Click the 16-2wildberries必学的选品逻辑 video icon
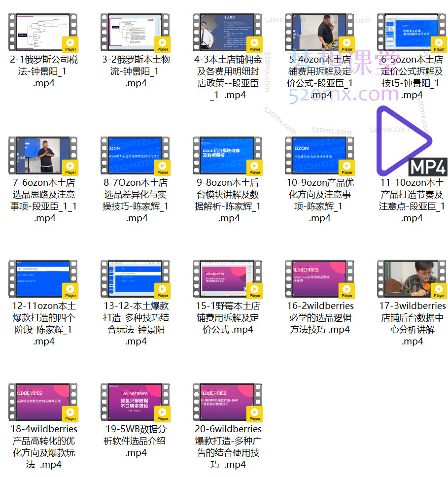 320,278
